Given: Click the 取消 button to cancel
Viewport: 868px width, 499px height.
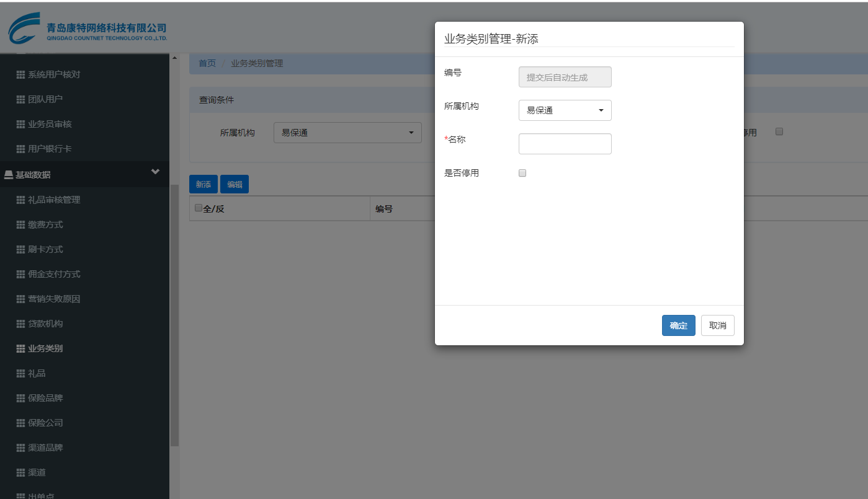Looking at the screenshot, I should tap(718, 325).
